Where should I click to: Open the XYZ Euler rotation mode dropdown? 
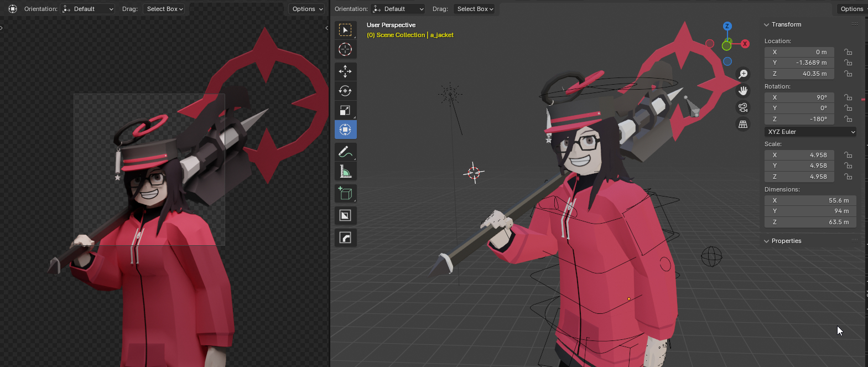pyautogui.click(x=810, y=132)
